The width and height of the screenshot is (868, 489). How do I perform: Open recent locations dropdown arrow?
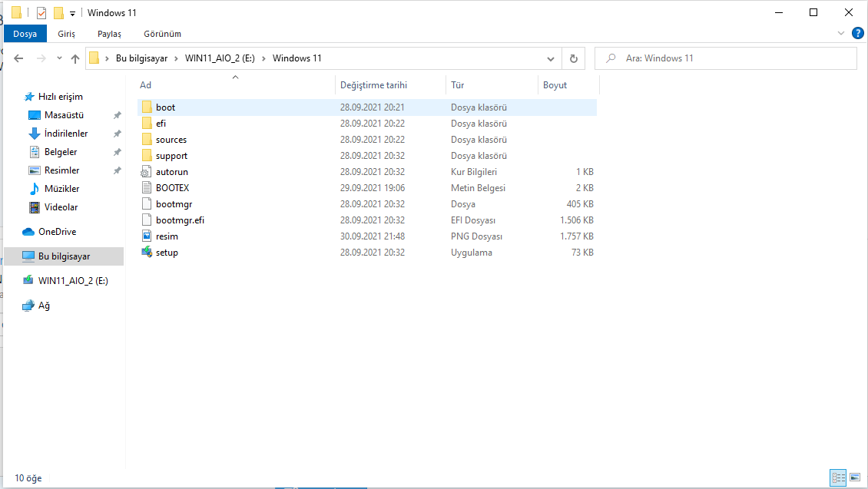coord(59,58)
